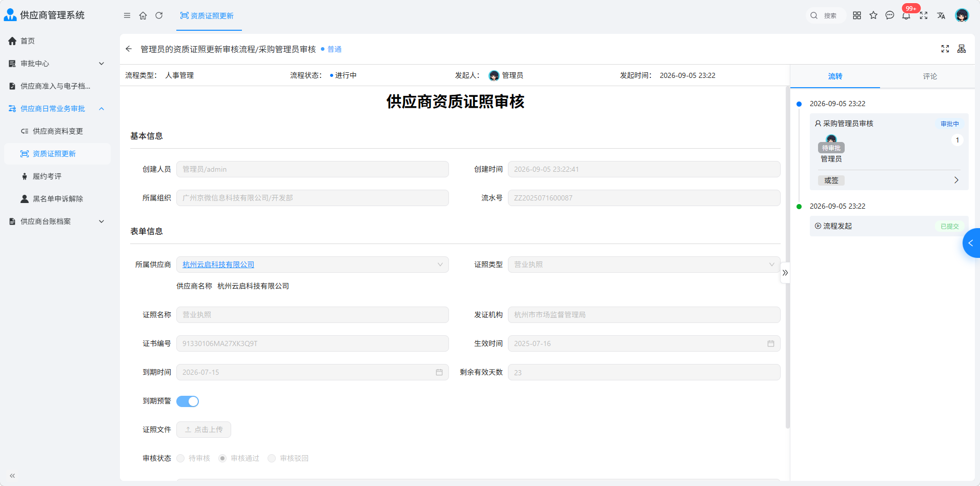Image resolution: width=980 pixels, height=486 pixels.
Task: Open 履约考评 in sidebar
Action: [x=57, y=176]
